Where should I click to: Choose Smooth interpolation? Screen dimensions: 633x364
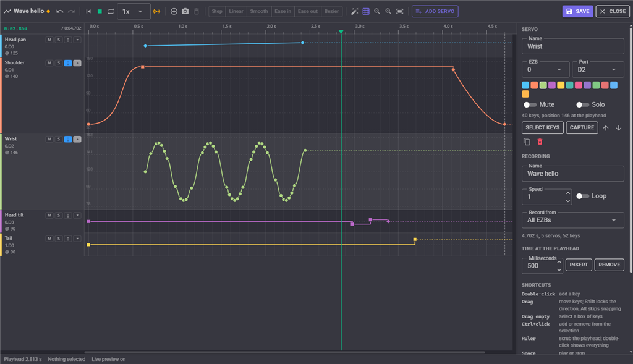pos(259,11)
